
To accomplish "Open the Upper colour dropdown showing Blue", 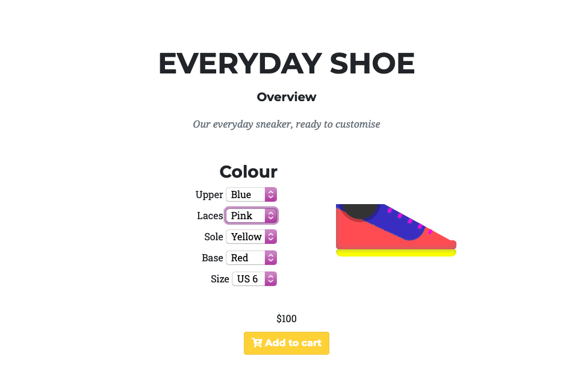I will click(251, 194).
